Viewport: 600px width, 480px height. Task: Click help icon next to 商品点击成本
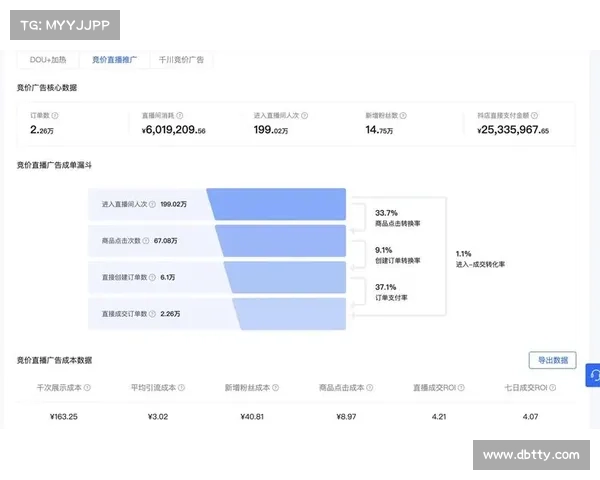370,388
